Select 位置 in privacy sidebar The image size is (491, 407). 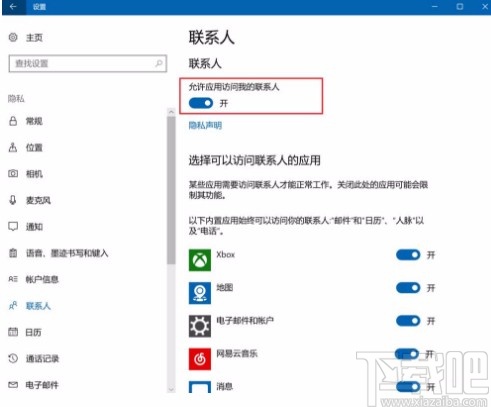click(x=34, y=147)
